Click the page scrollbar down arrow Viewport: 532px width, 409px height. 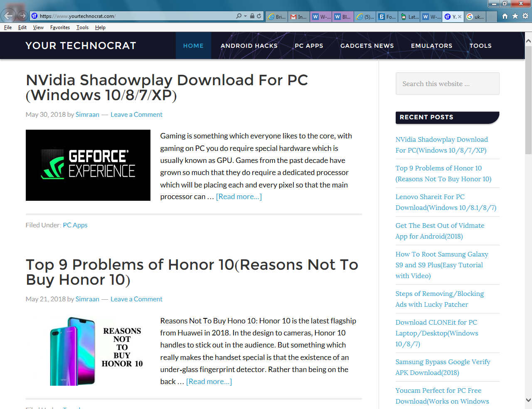click(x=528, y=400)
